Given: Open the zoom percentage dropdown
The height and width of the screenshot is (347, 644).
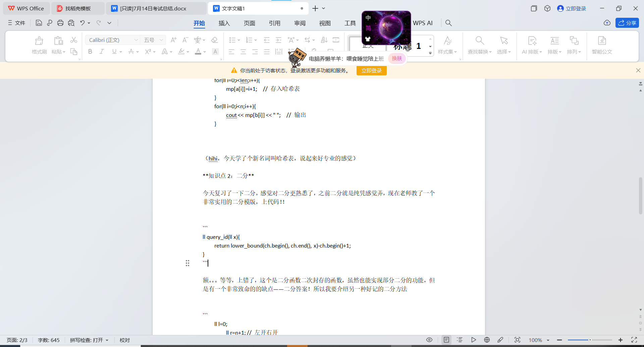Looking at the screenshot, I should [x=548, y=340].
